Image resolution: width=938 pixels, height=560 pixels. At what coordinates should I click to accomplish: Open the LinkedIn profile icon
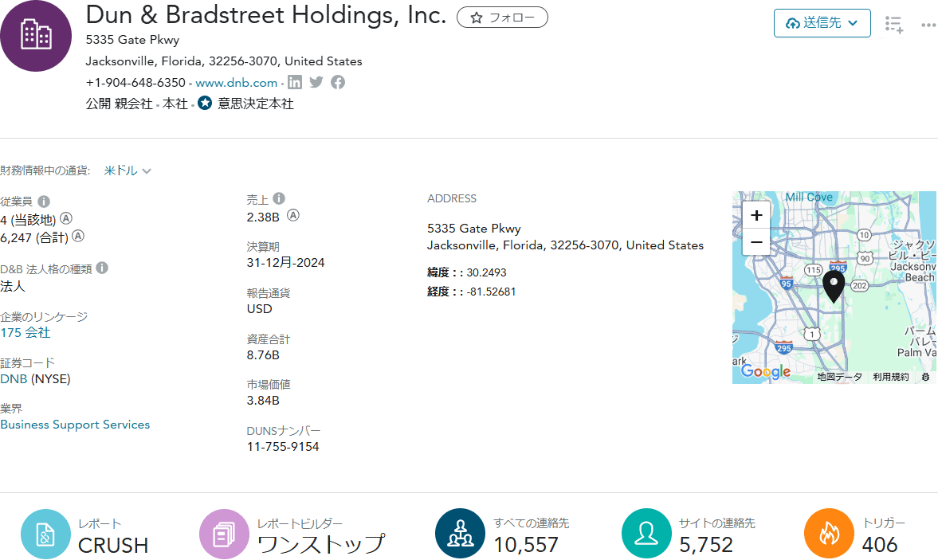tap(295, 82)
